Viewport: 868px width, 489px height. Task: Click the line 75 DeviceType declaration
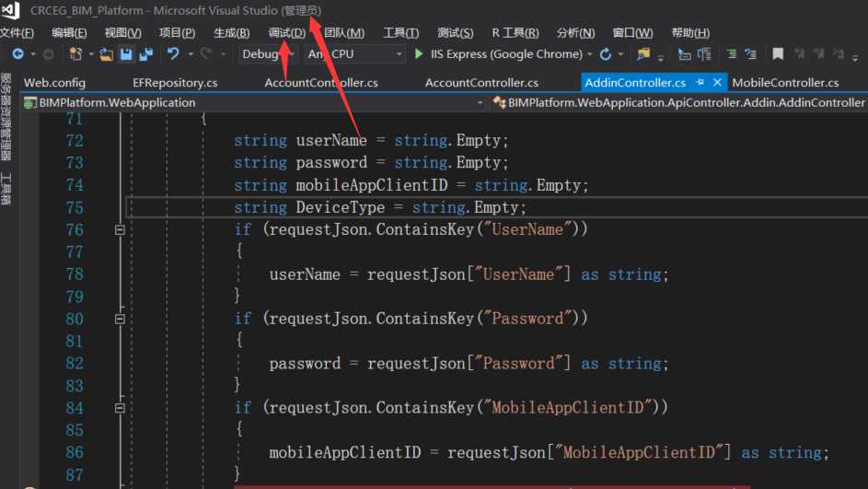coord(380,207)
